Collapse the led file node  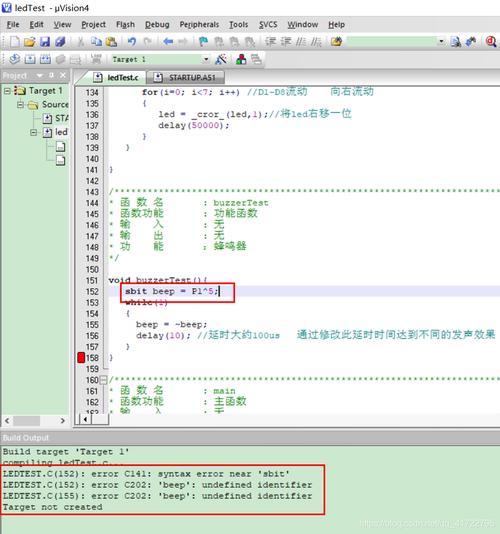pos(33,132)
